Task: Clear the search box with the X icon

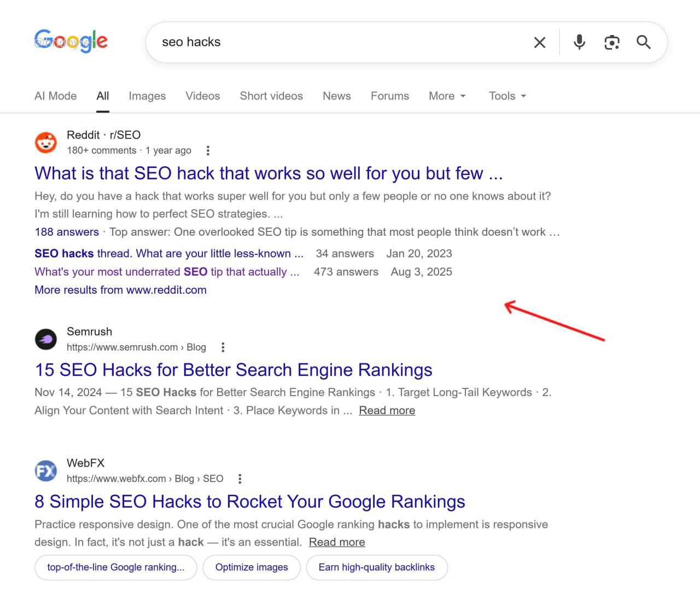Action: coord(539,42)
